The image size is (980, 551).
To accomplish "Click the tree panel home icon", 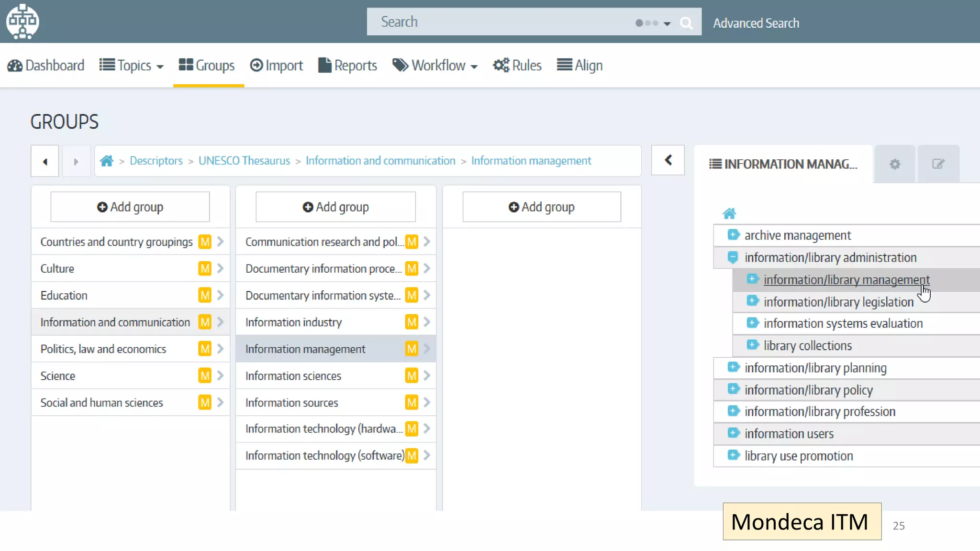I will [729, 213].
